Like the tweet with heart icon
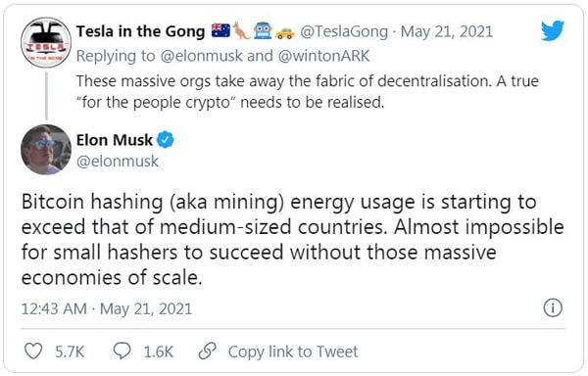Image resolution: width=588 pixels, height=376 pixels. click(33, 352)
